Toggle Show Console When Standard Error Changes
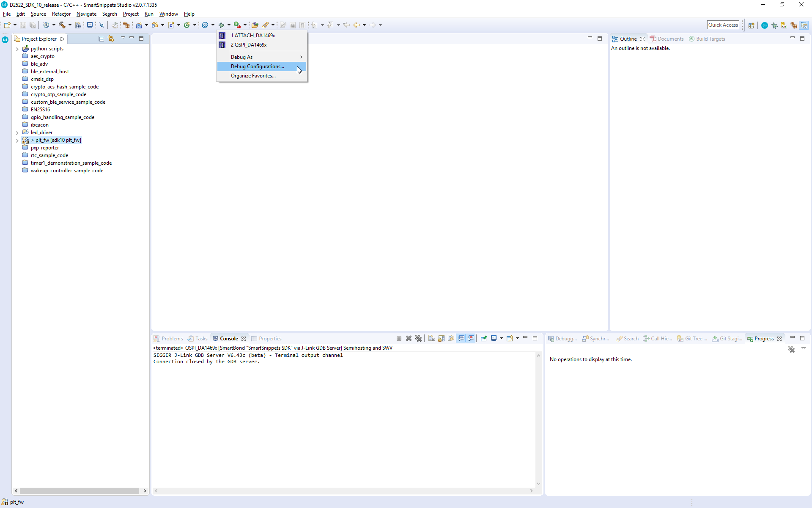 point(471,338)
